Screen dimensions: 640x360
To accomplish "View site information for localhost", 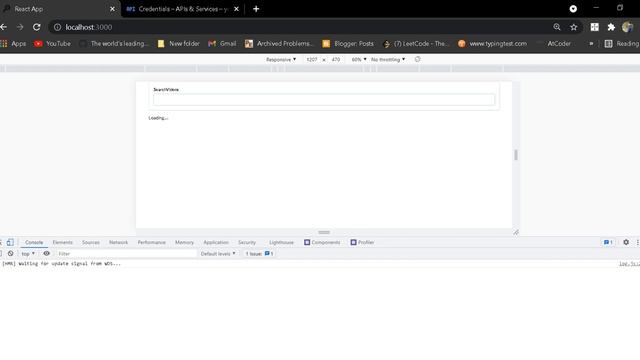I will [x=58, y=27].
